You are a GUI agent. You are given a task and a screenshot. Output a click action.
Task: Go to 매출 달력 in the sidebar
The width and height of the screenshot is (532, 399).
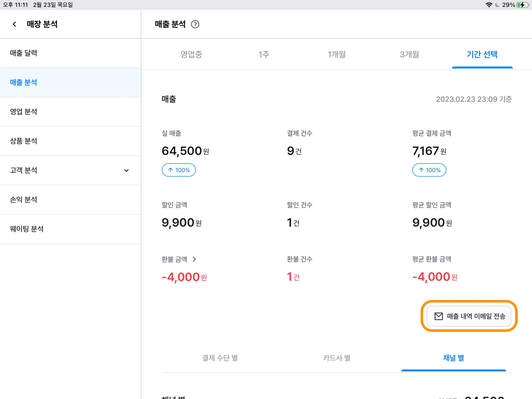click(23, 53)
